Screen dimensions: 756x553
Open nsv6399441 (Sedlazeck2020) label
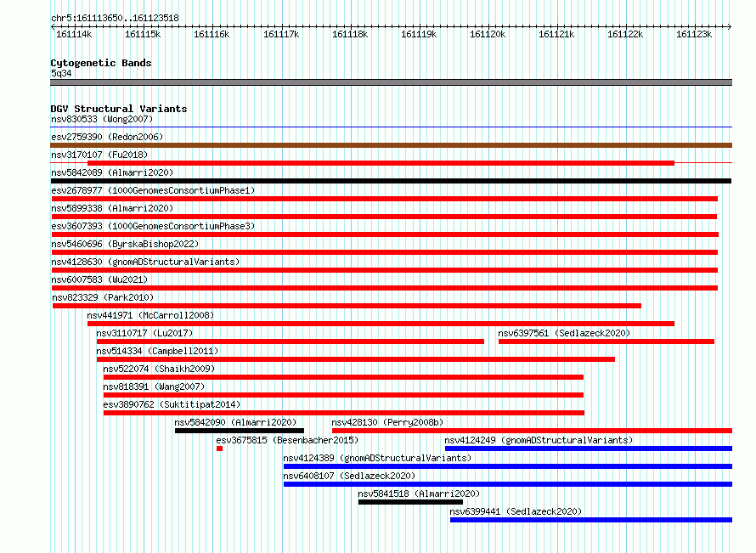516,511
